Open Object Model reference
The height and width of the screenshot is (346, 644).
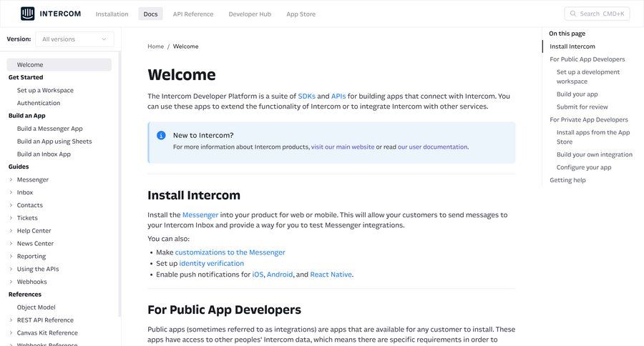[36, 307]
